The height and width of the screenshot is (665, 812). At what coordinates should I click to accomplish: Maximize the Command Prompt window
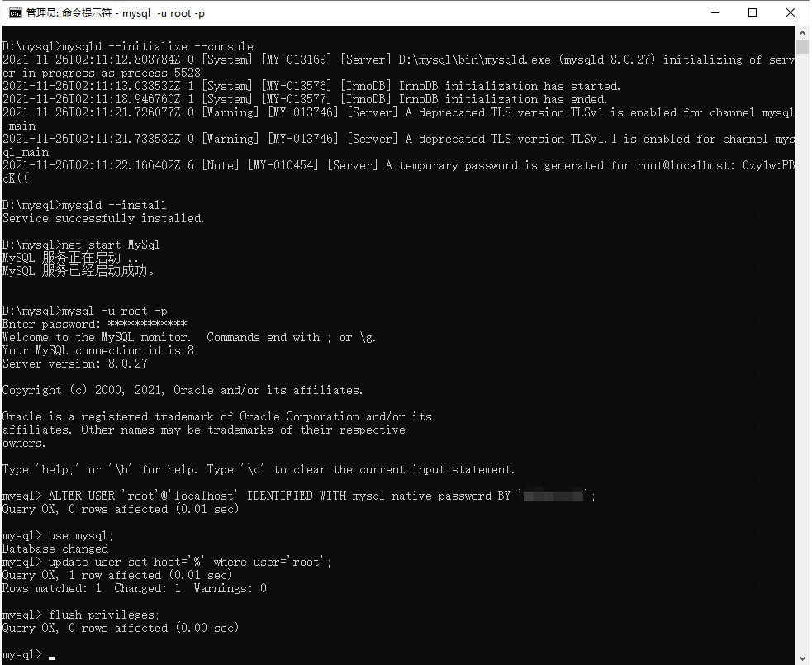[753, 13]
